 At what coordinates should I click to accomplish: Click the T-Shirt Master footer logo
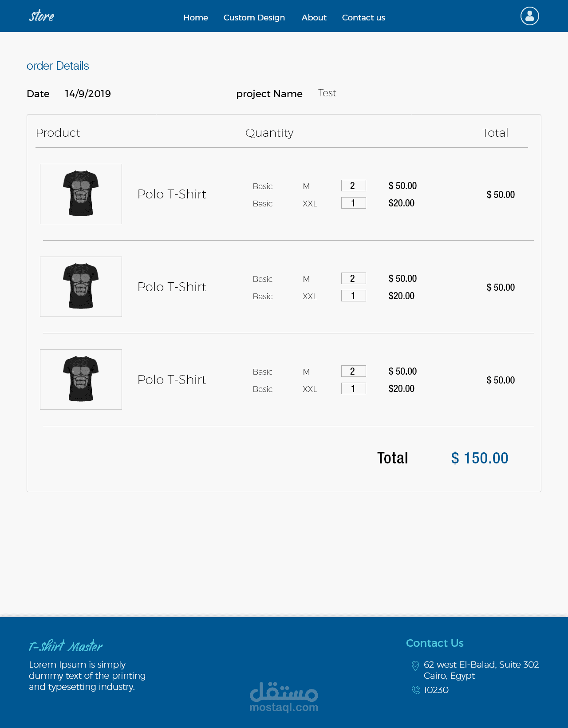[66, 646]
